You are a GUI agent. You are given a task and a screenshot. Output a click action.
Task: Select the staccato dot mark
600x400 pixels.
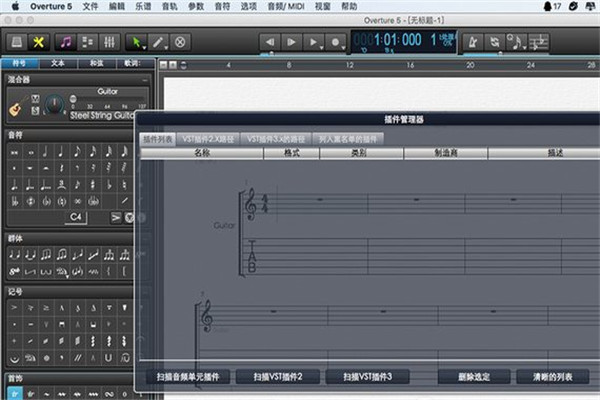coord(15,325)
